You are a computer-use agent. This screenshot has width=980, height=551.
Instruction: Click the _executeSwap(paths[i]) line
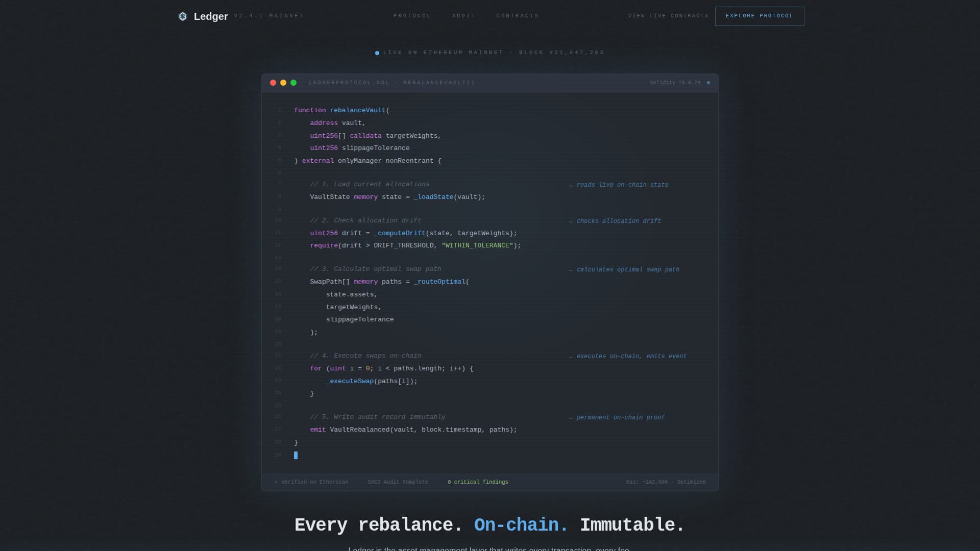(x=372, y=381)
